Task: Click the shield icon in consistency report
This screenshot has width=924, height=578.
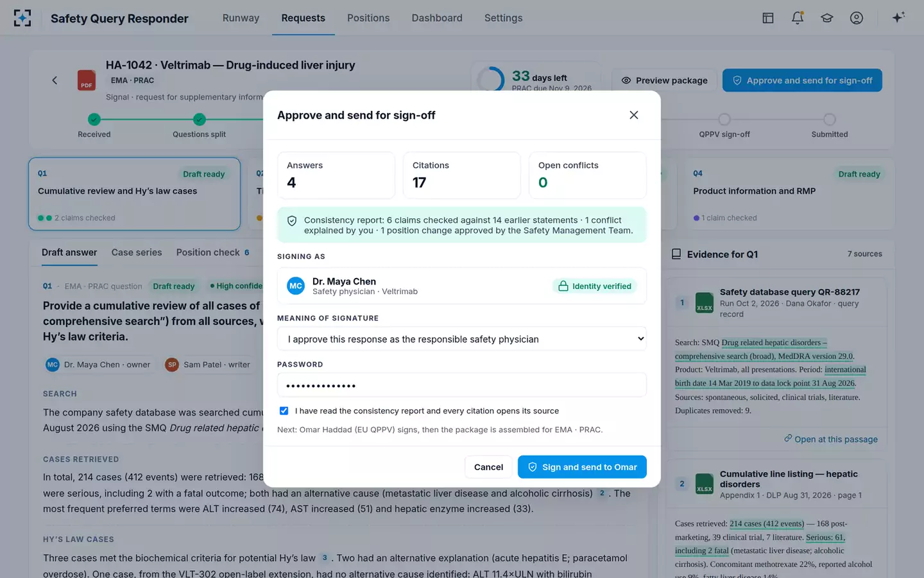Action: tap(292, 221)
